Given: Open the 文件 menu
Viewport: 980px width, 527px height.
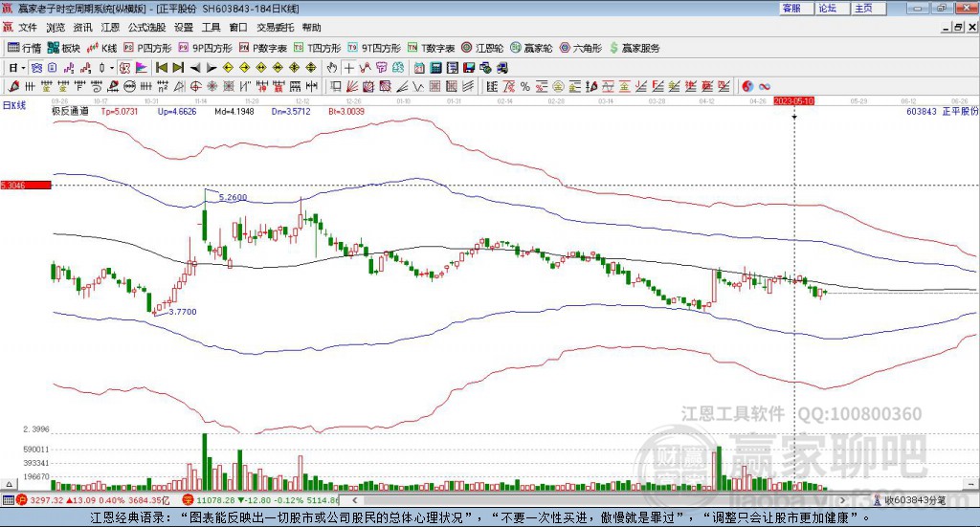Looking at the screenshot, I should pyautogui.click(x=28, y=28).
